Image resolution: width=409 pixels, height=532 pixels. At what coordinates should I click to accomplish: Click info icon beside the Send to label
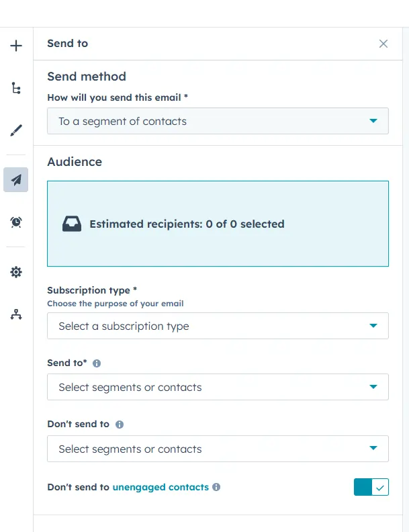click(97, 363)
